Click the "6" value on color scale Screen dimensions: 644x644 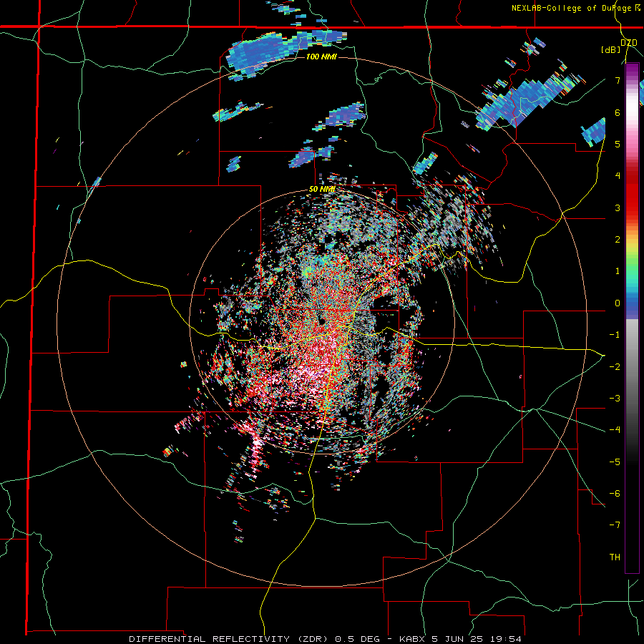point(618,112)
